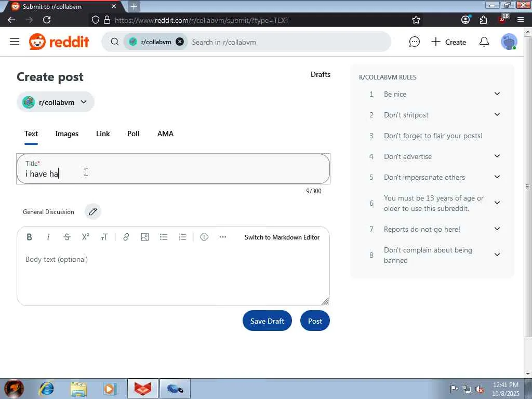532x399 pixels.
Task: Click the Search in r/collabvm field
Action: coord(288,42)
